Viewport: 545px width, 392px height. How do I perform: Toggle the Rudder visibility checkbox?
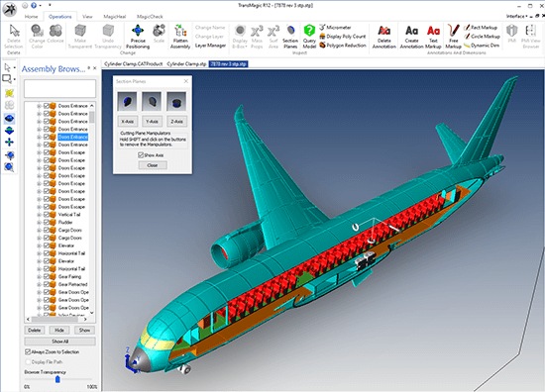click(x=47, y=222)
